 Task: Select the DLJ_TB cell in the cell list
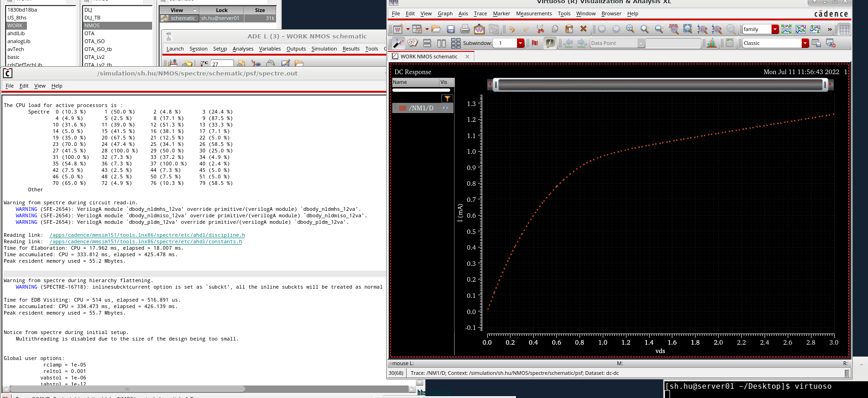pyautogui.click(x=92, y=18)
